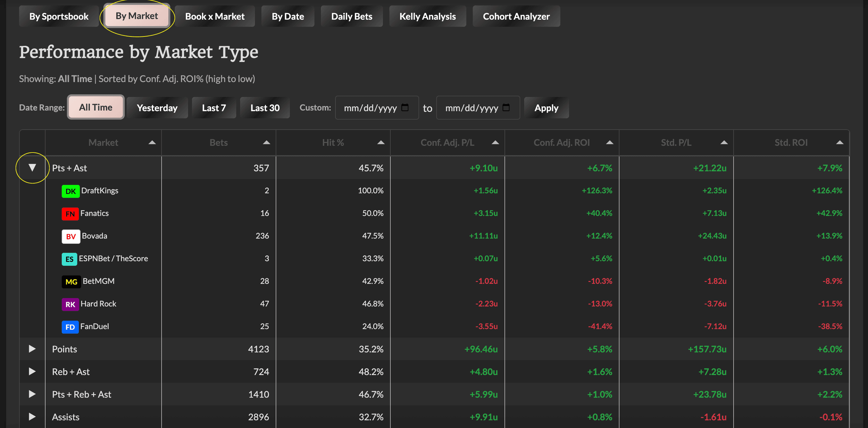Collapse the Pts + Ast market row
Image resolution: width=868 pixels, height=428 pixels.
click(x=32, y=168)
